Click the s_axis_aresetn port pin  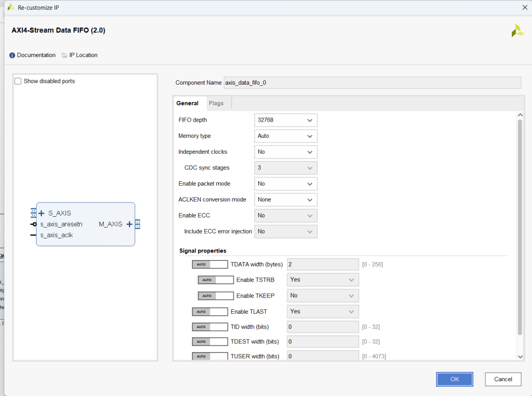(x=33, y=224)
